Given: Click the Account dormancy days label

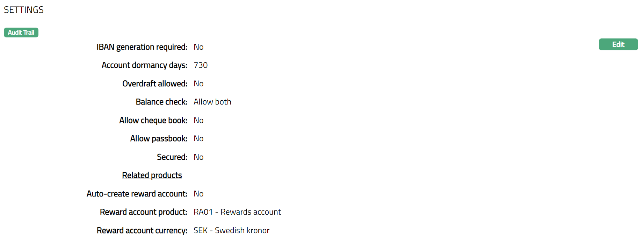Looking at the screenshot, I should point(144,65).
